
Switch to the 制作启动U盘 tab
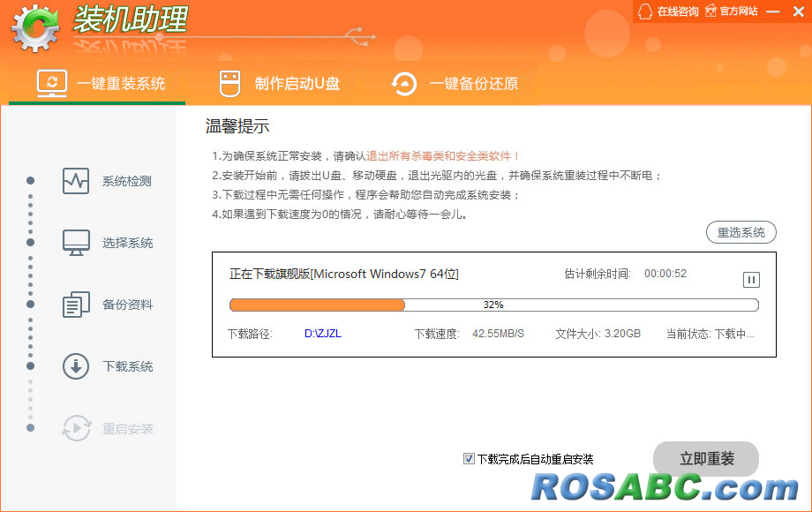280,83
